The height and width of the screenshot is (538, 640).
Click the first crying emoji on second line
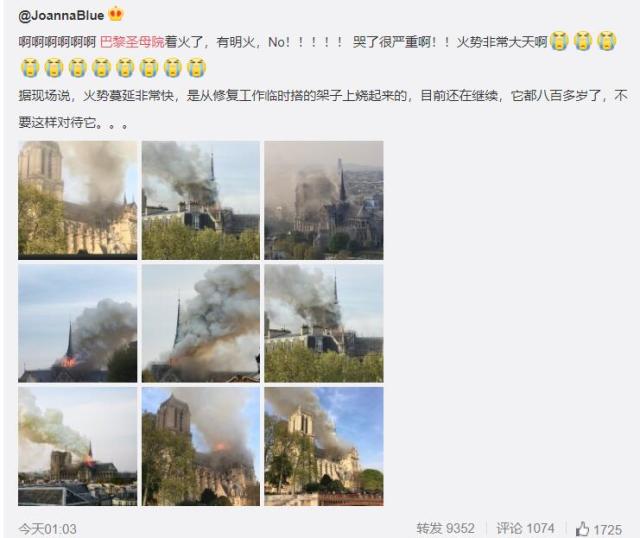click(x=30, y=68)
